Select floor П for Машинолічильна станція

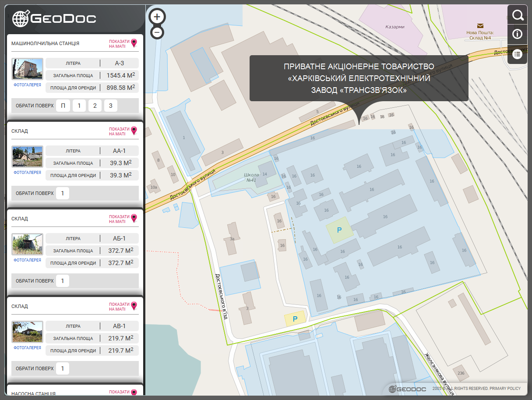coord(63,106)
